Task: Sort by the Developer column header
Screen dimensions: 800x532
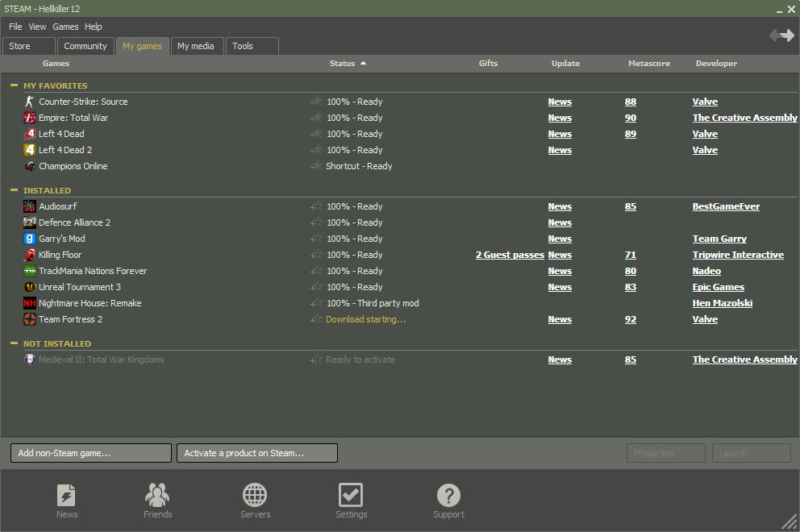Action: pyautogui.click(x=716, y=63)
